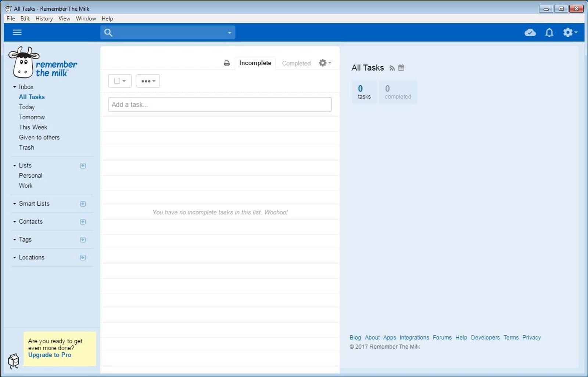
Task: Click the app icon in the title bar
Action: [8, 8]
